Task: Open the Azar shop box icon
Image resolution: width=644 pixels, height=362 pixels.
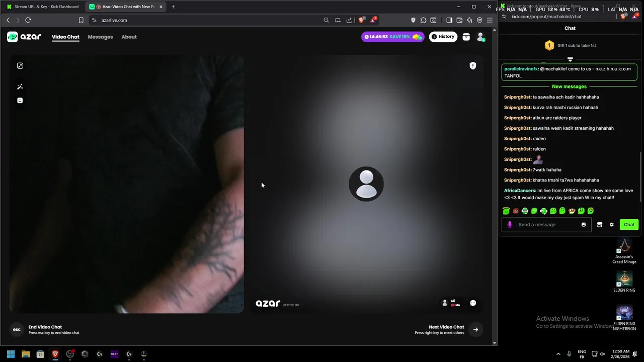Action: click(466, 37)
